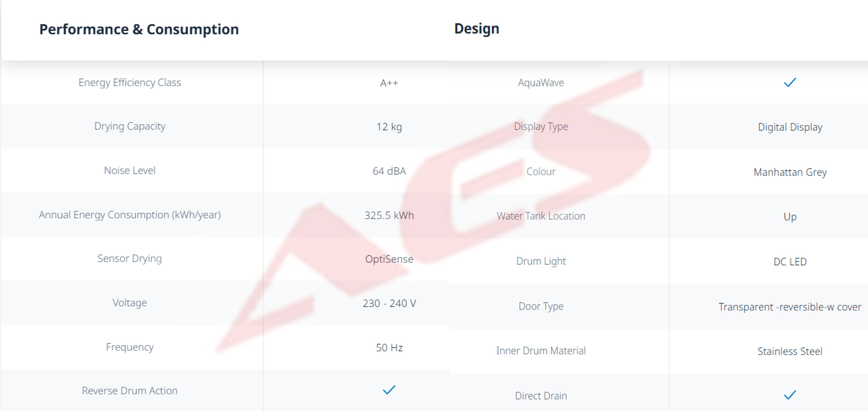Click the 230 - 240 V voltage value

[389, 303]
